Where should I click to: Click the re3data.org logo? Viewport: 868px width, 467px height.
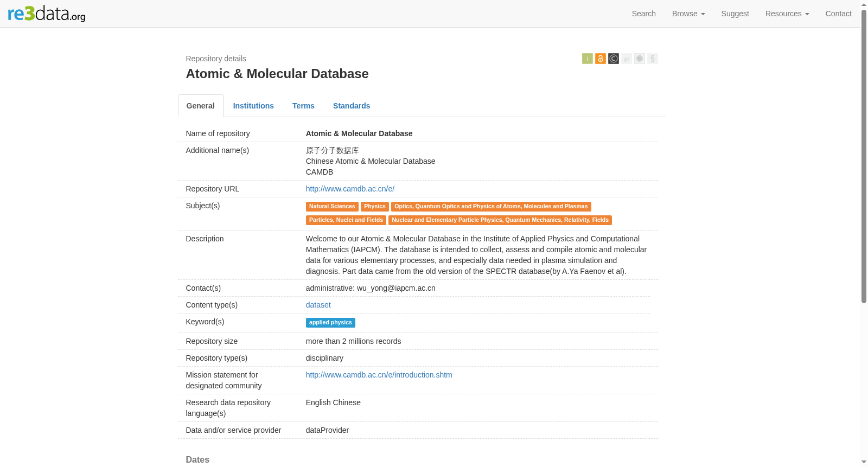tap(47, 14)
